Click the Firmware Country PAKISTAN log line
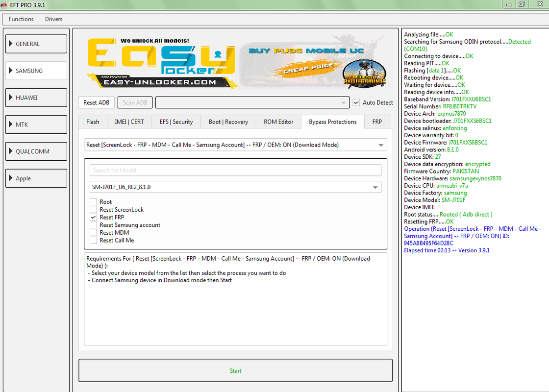 coord(442,171)
